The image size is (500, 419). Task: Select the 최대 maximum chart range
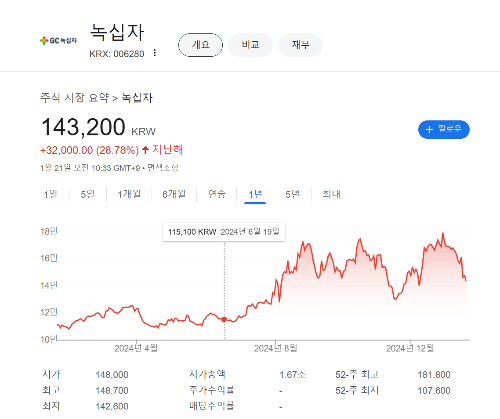331,194
